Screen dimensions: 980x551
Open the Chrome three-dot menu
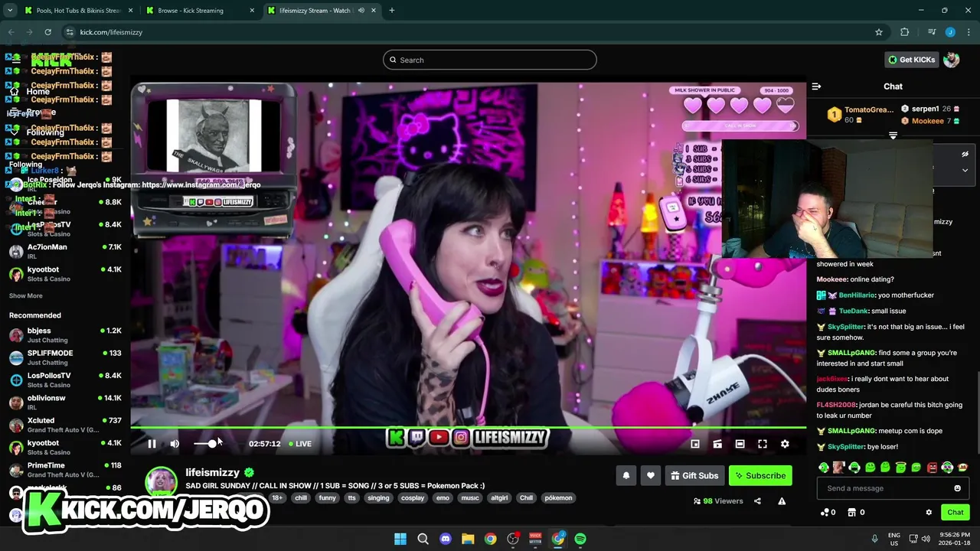click(969, 32)
